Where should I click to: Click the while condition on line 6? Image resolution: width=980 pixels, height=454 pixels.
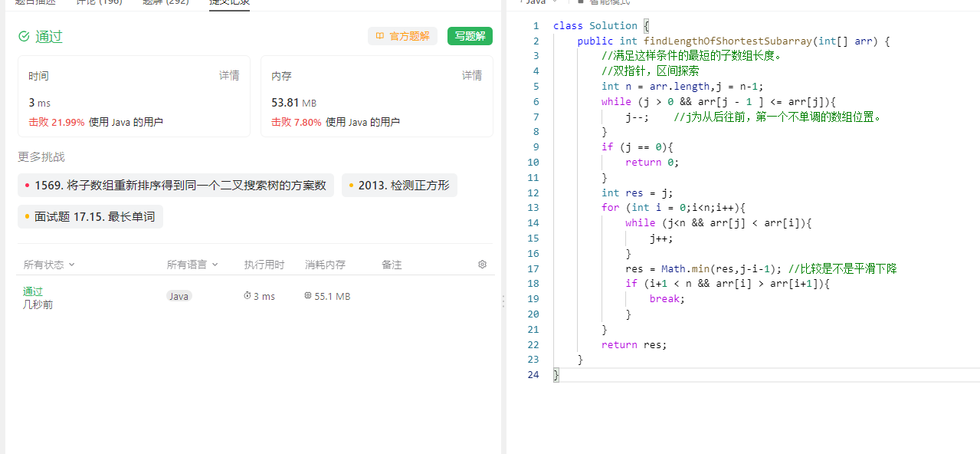coord(719,101)
